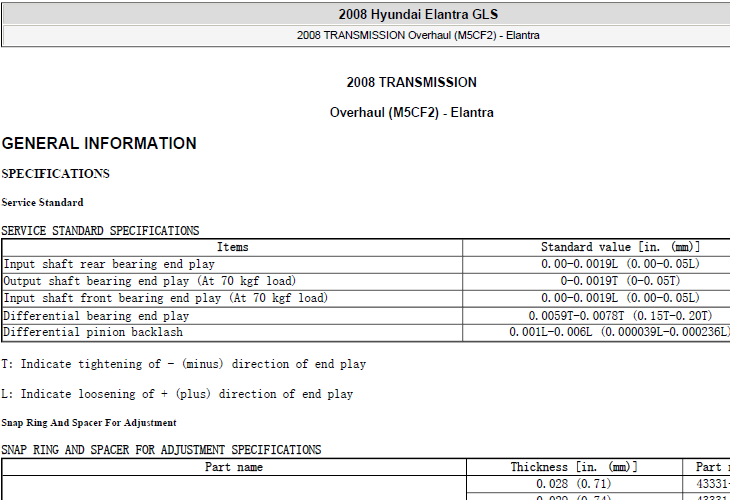This screenshot has height=500, width=730.
Task: Select '2008 TRANSMISSION Overhaul (M5CF2) - Elantra' subtitle bar
Action: (418, 35)
